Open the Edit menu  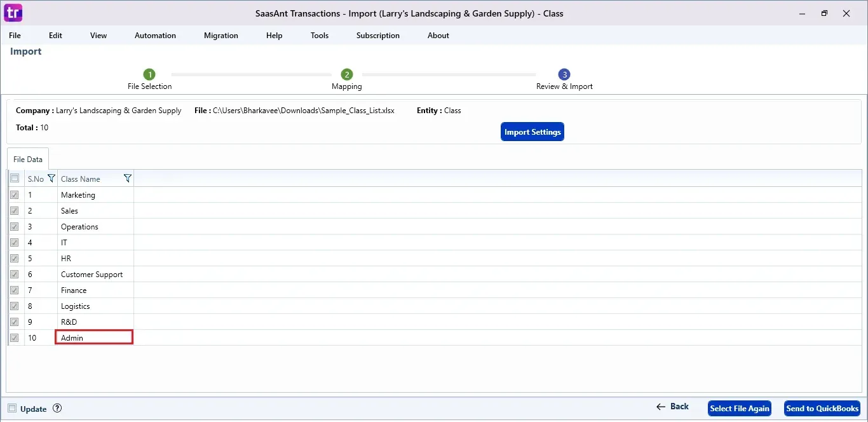pyautogui.click(x=55, y=36)
